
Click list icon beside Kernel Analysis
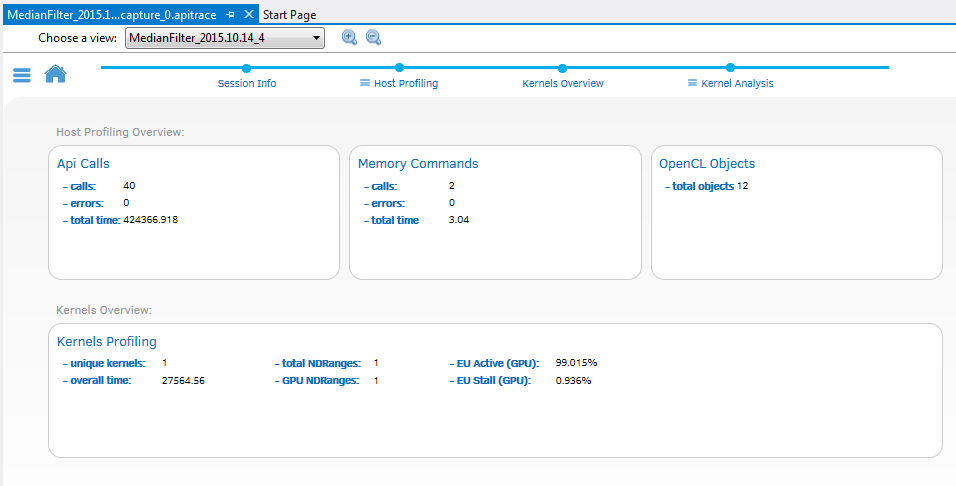click(x=692, y=83)
